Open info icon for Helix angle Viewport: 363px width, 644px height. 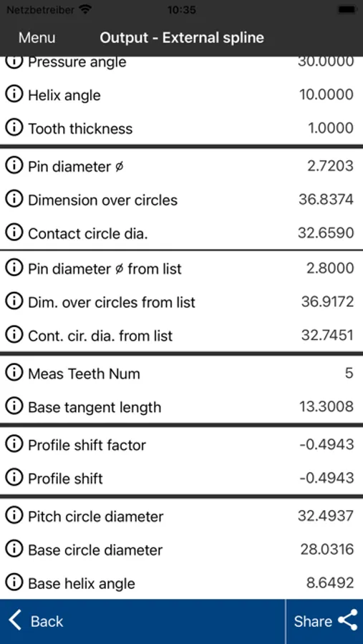click(14, 95)
